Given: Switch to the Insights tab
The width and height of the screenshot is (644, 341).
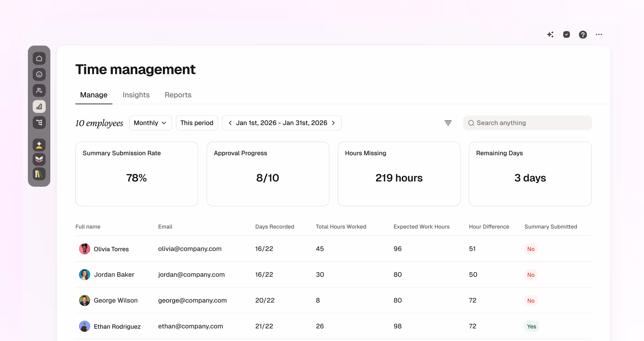Looking at the screenshot, I should [136, 95].
